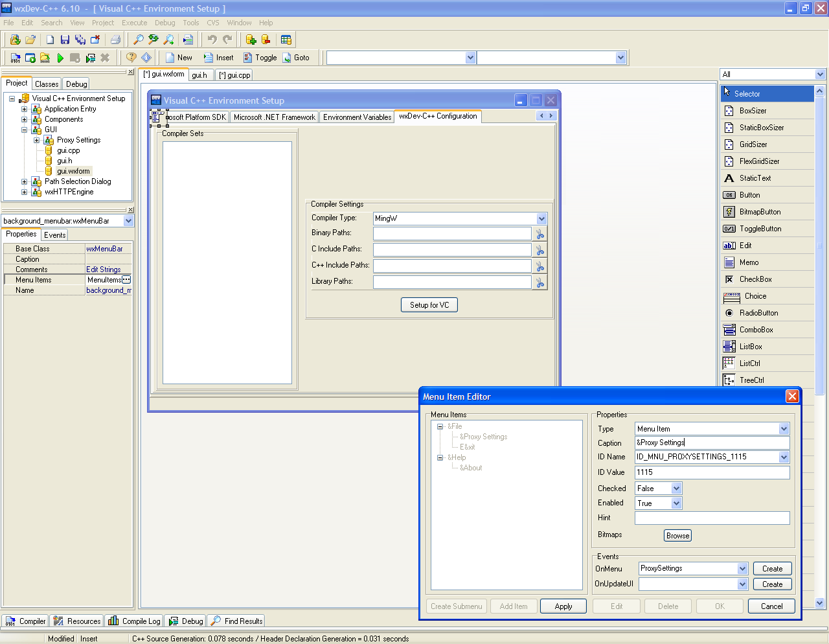Screen dimensions: 829x644
Task: Click the About info diamond icon
Action: pyautogui.click(x=146, y=58)
